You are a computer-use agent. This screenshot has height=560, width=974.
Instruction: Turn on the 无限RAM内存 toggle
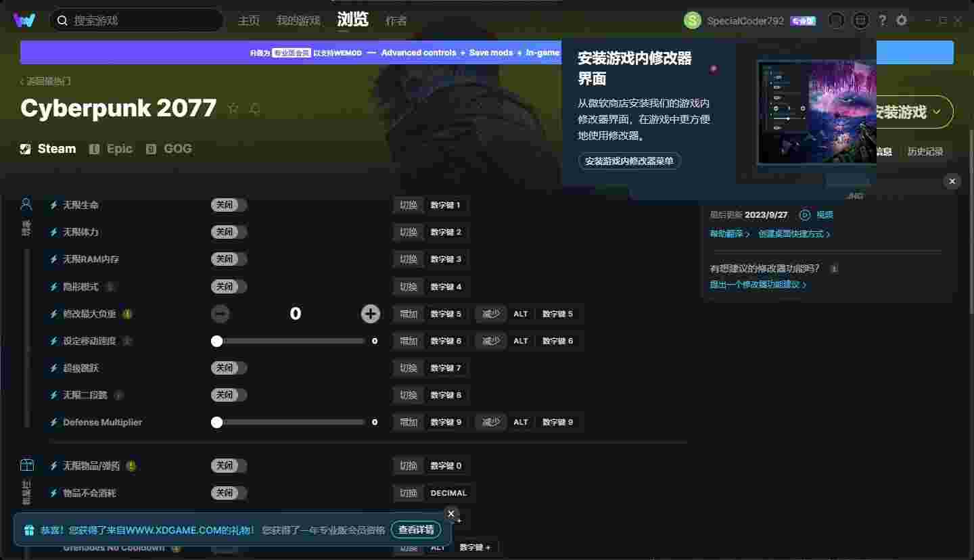[229, 259]
